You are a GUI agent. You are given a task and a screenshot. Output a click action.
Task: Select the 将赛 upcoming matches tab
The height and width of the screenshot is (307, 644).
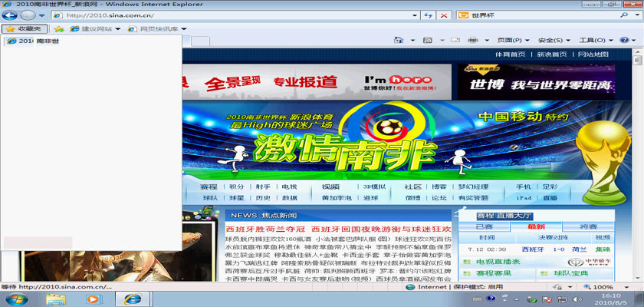(x=588, y=226)
